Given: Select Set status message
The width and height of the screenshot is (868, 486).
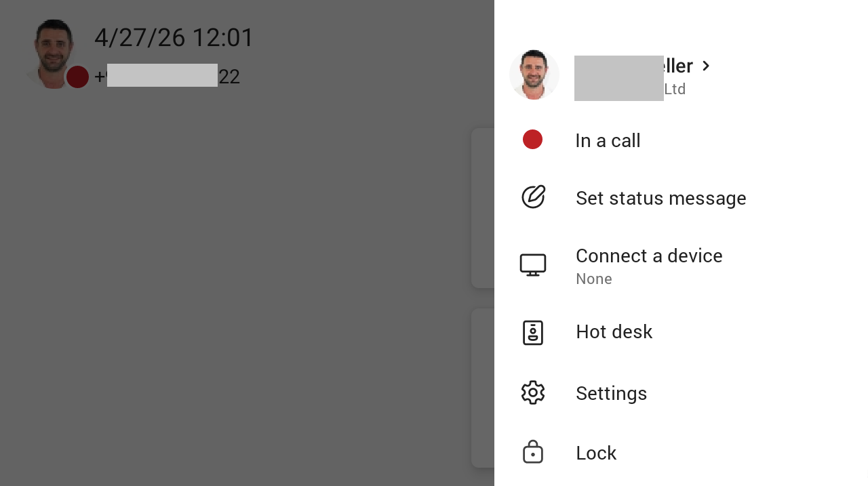Looking at the screenshot, I should pos(681,198).
